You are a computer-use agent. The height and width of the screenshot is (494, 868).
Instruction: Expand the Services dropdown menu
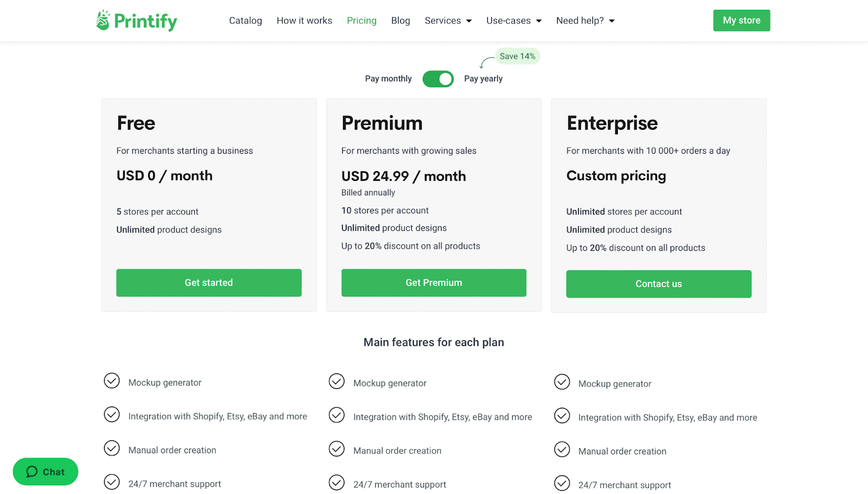click(x=448, y=21)
